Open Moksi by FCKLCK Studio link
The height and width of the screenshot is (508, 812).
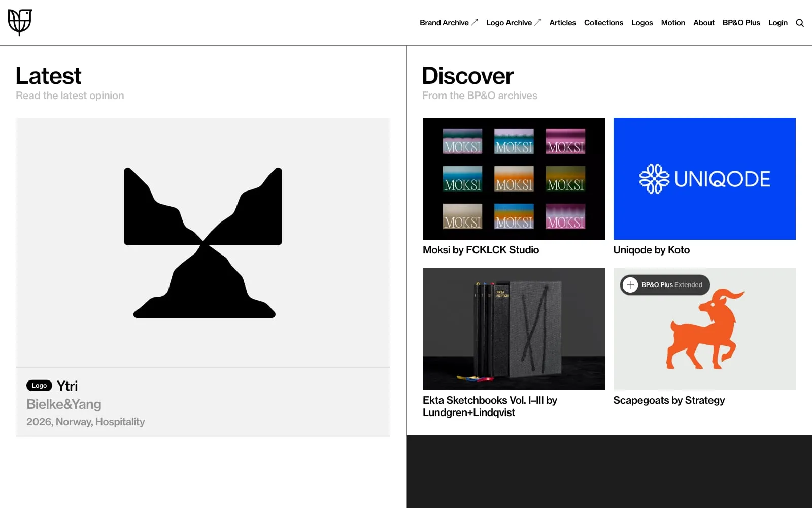[x=481, y=250]
